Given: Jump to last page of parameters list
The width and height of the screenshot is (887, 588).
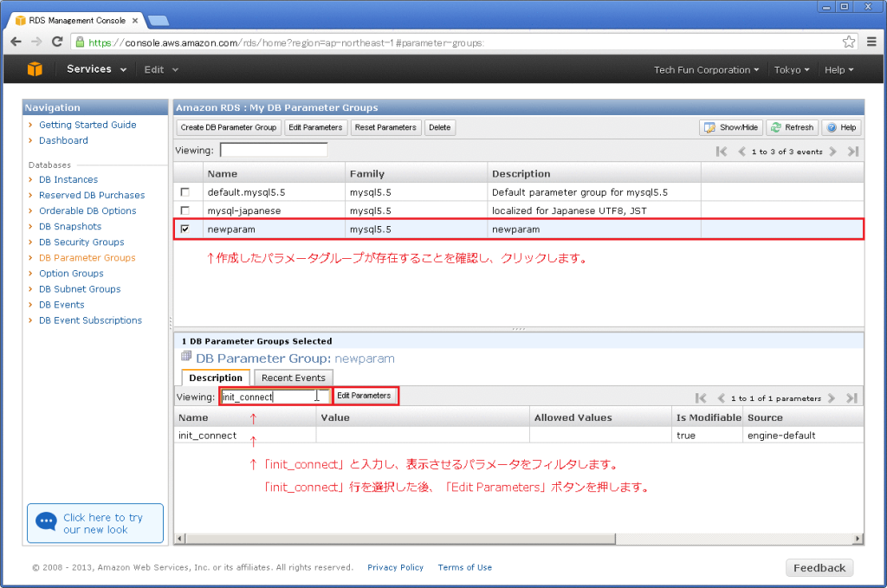Looking at the screenshot, I should pos(852,398).
